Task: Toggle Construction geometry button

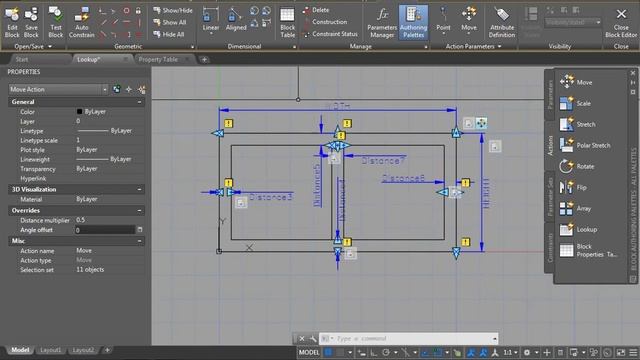Action: pyautogui.click(x=325, y=22)
